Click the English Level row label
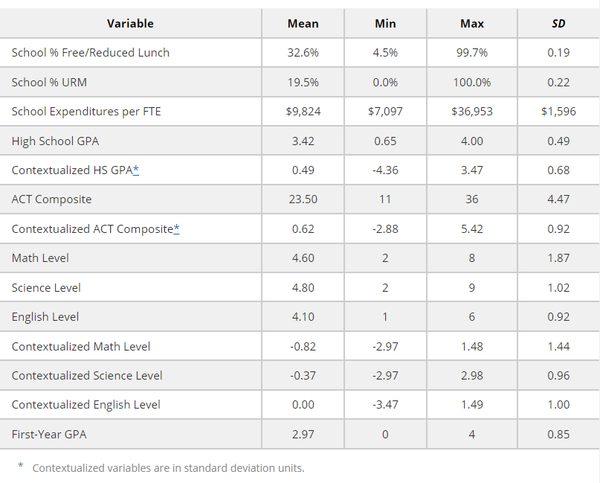The height and width of the screenshot is (483, 600). pos(45,317)
